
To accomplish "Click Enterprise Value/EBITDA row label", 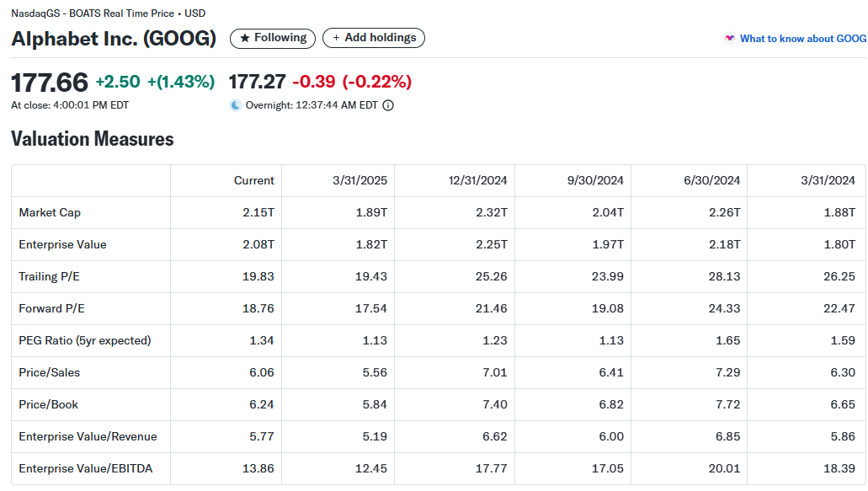I will [x=86, y=469].
